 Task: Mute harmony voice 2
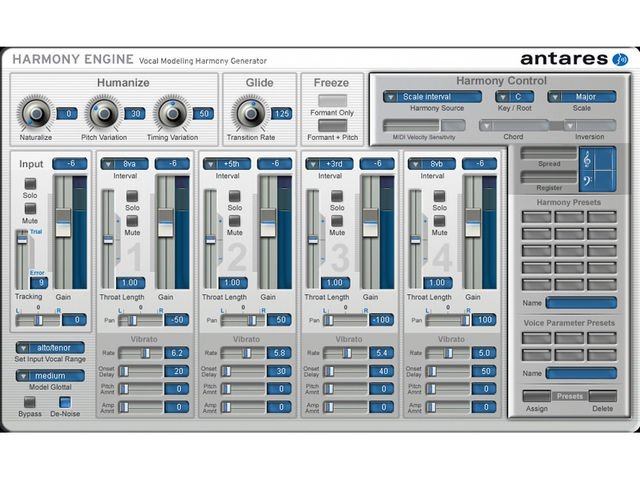point(234,221)
